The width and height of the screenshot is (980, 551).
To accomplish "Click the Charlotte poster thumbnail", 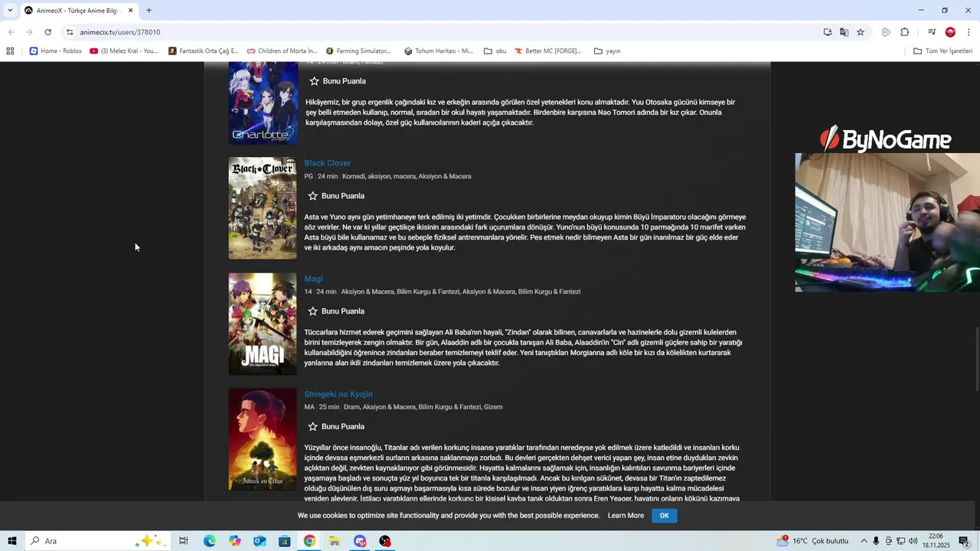I will coord(263,103).
